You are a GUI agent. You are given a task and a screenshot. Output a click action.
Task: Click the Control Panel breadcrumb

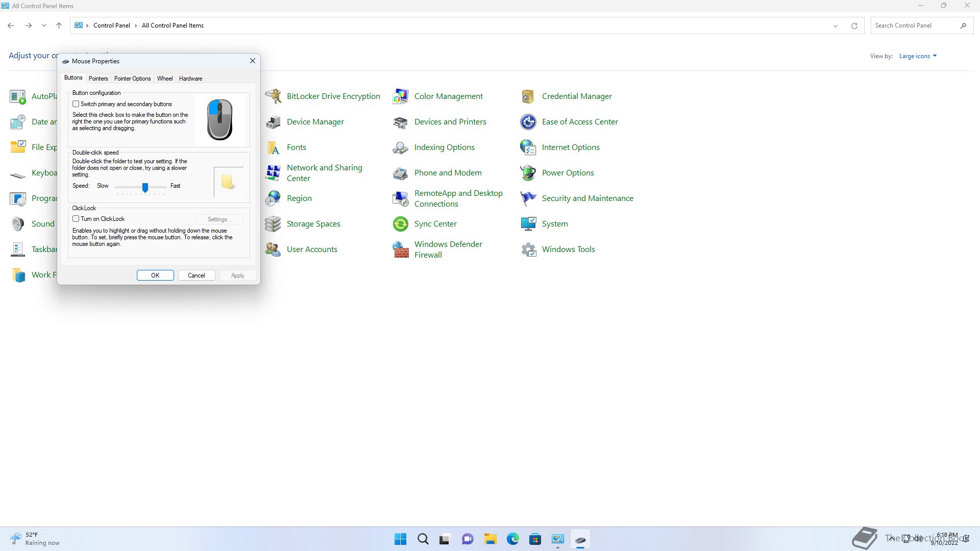click(112, 26)
